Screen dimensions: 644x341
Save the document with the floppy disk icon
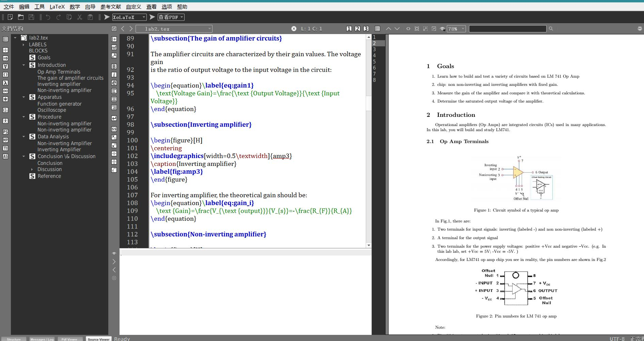(31, 17)
